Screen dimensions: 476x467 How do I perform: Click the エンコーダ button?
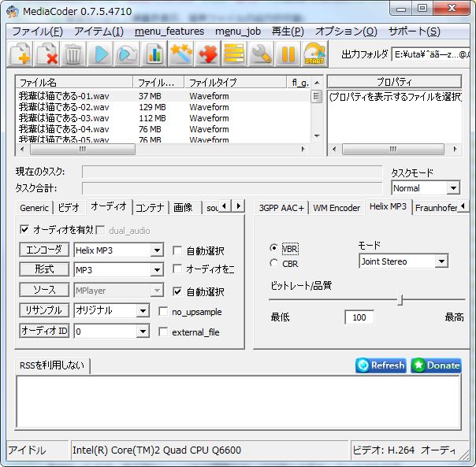44,250
